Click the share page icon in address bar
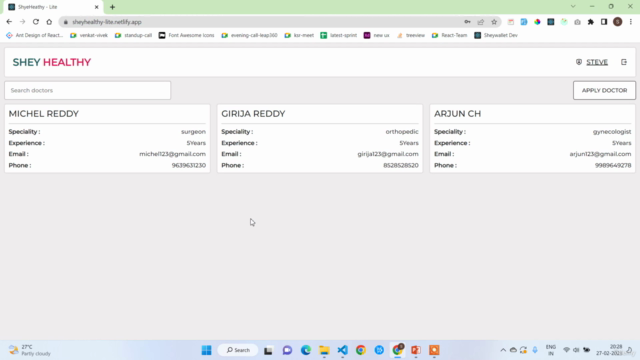Viewport: 640px width, 360px height. (480, 22)
